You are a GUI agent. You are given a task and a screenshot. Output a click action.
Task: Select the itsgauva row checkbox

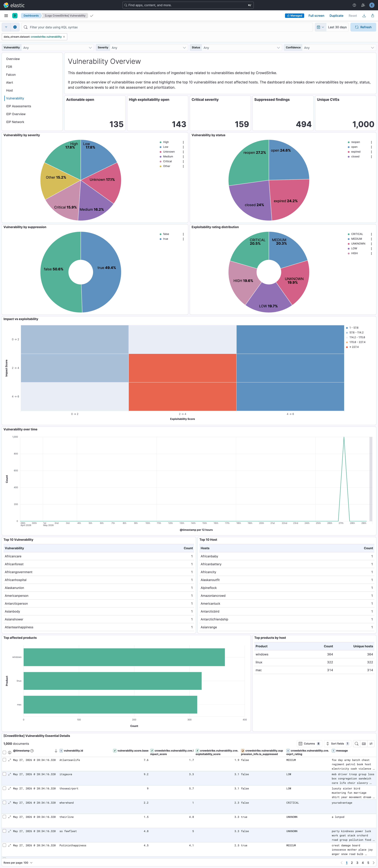click(4, 774)
